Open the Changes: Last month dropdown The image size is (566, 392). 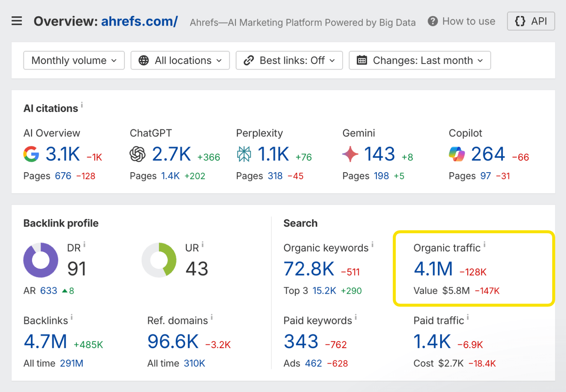pos(419,60)
